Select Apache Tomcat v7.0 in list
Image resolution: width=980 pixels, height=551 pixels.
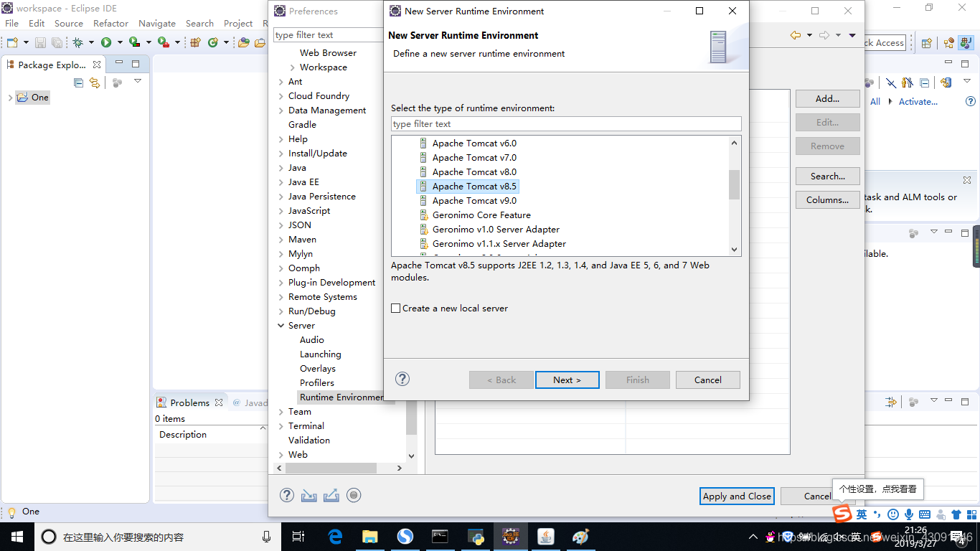[x=474, y=158]
